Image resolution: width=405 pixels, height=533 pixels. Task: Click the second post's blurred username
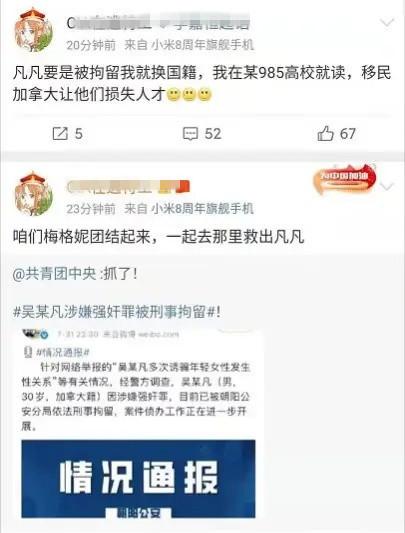pos(128,187)
